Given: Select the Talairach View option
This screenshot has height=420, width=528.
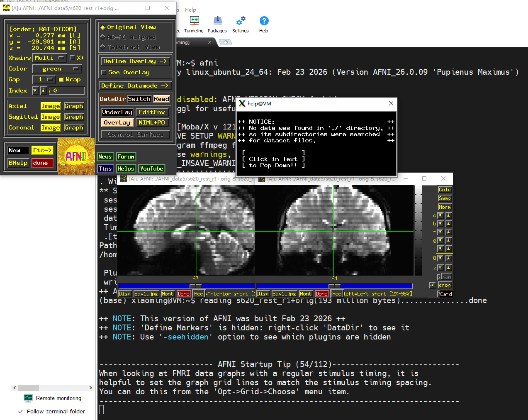Looking at the screenshot, I should [130, 47].
